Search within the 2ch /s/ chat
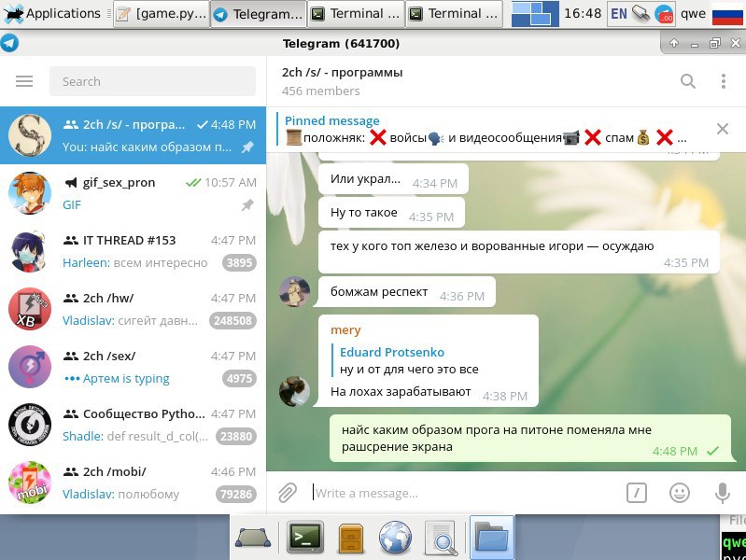Viewport: 746px width, 560px height. 687,81
